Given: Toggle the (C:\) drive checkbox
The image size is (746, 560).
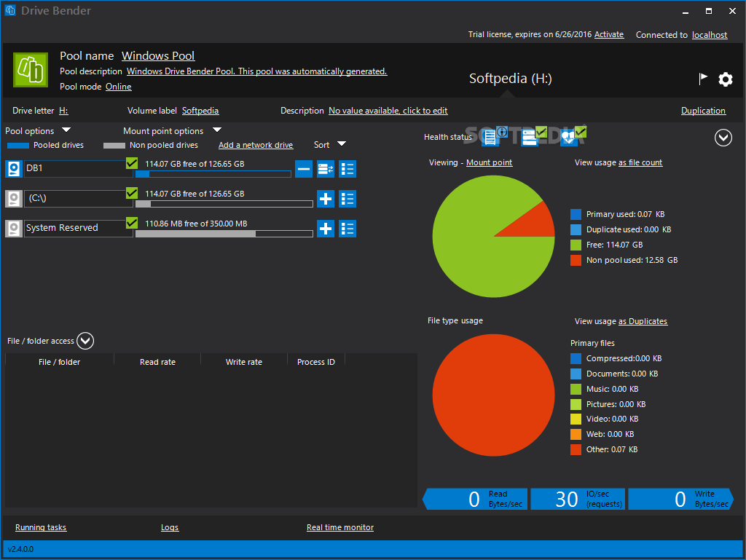Looking at the screenshot, I should (132, 193).
